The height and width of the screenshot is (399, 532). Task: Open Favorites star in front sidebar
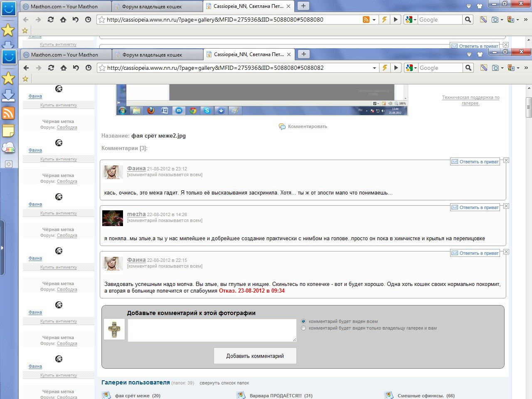tap(8, 78)
